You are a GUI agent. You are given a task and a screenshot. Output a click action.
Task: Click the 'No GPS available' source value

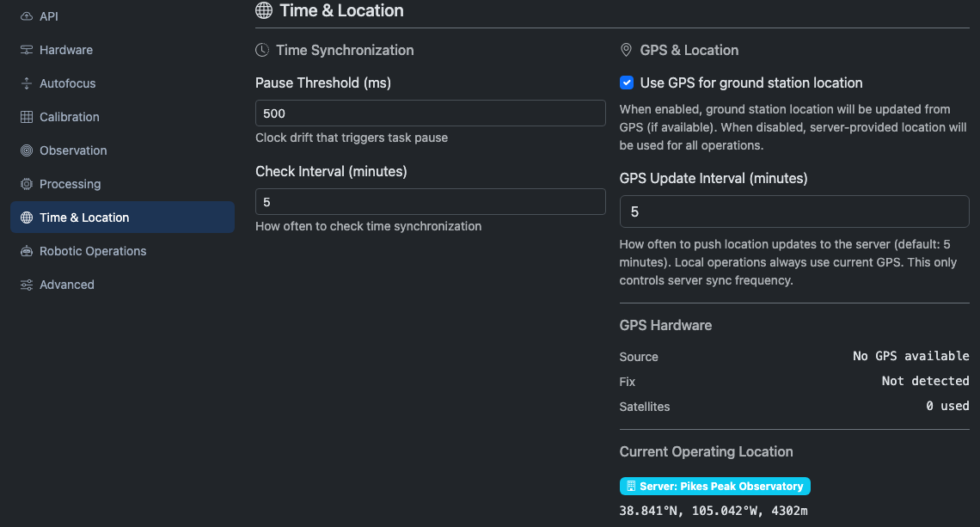pos(910,356)
